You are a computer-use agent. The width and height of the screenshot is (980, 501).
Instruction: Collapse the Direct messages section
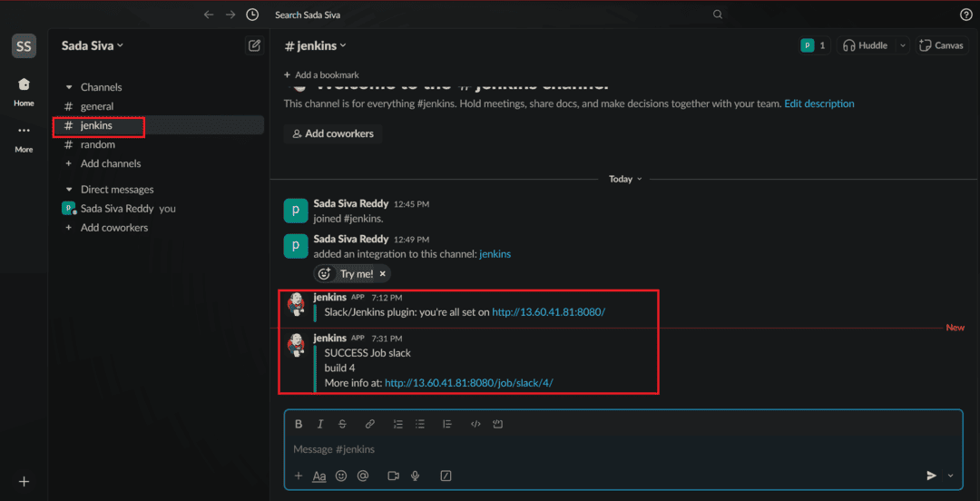(69, 190)
